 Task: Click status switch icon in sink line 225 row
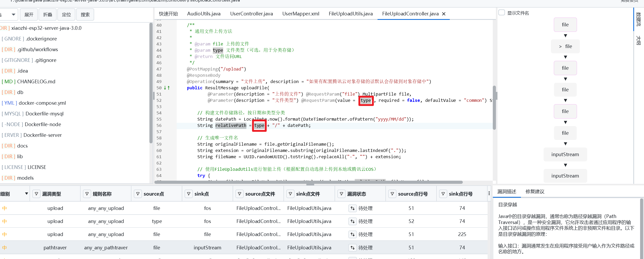point(353,234)
